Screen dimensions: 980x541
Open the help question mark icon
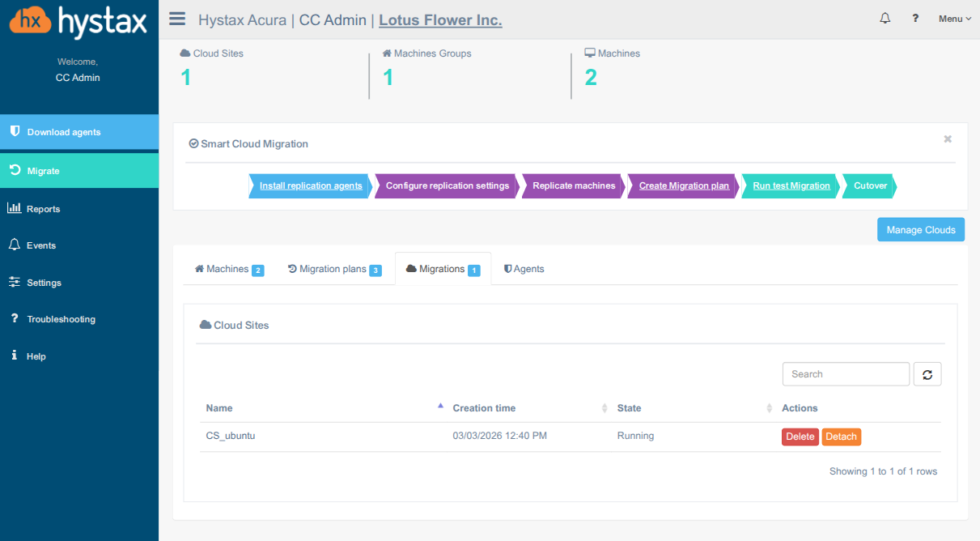[915, 19]
